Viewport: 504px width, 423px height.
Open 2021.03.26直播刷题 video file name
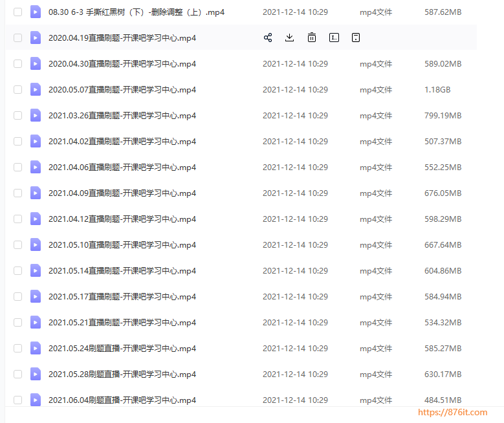click(x=122, y=116)
